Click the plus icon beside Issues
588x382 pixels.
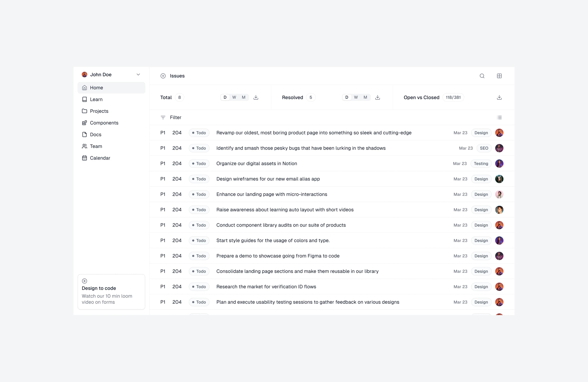(x=163, y=76)
